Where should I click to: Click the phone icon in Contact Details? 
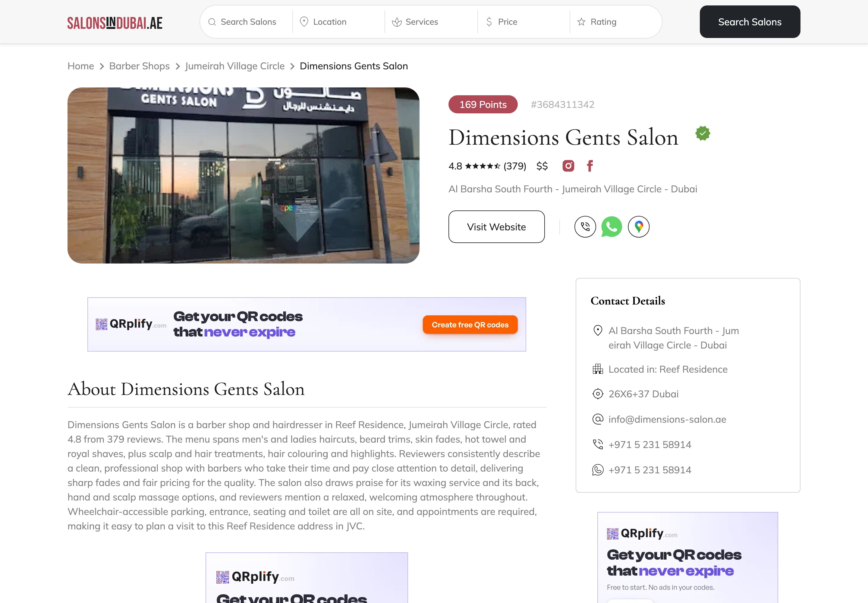(x=598, y=444)
